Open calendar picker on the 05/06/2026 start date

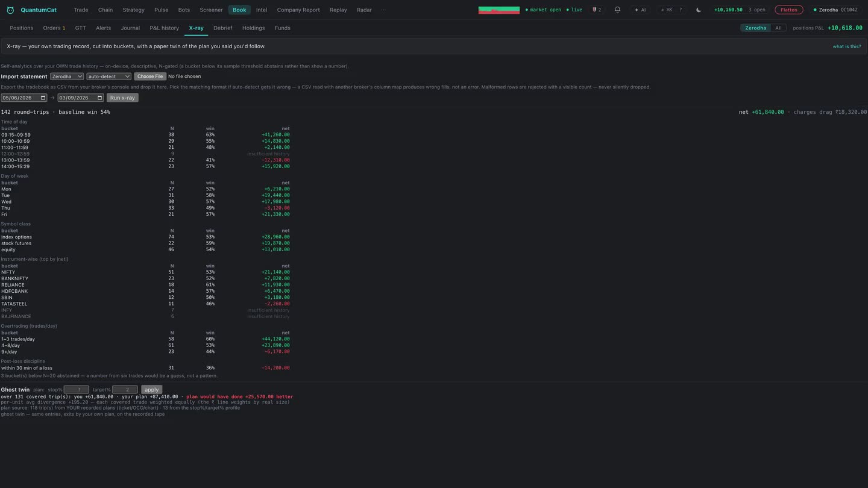click(43, 98)
